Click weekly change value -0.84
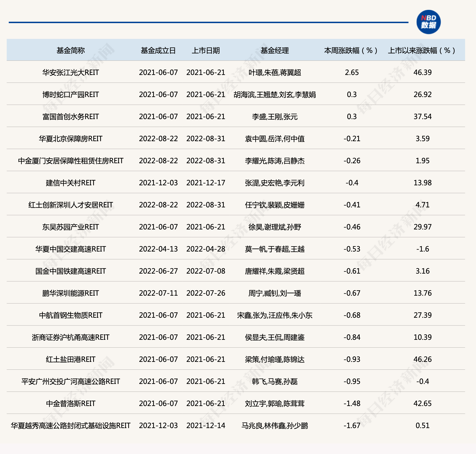Screen dimensions: 476x454 [x=352, y=337]
